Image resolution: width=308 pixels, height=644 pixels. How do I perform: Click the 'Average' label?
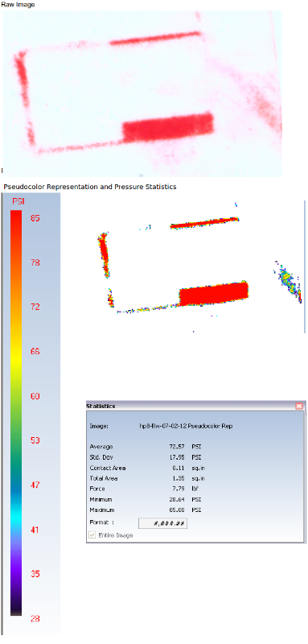pos(101,447)
